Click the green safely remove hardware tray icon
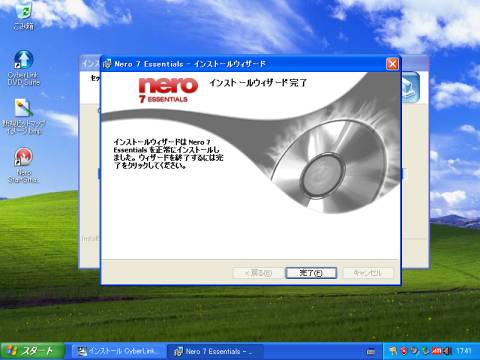The height and width of the screenshot is (360, 480). coord(425,351)
